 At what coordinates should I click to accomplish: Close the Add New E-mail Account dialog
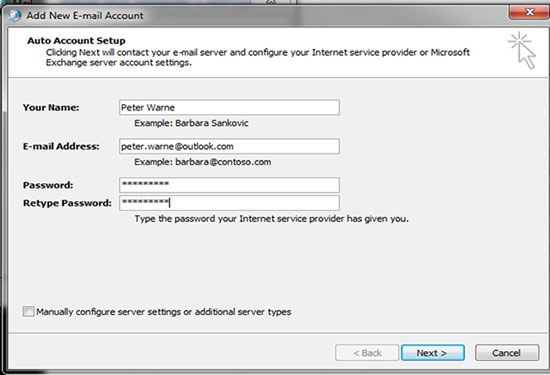pos(529,12)
